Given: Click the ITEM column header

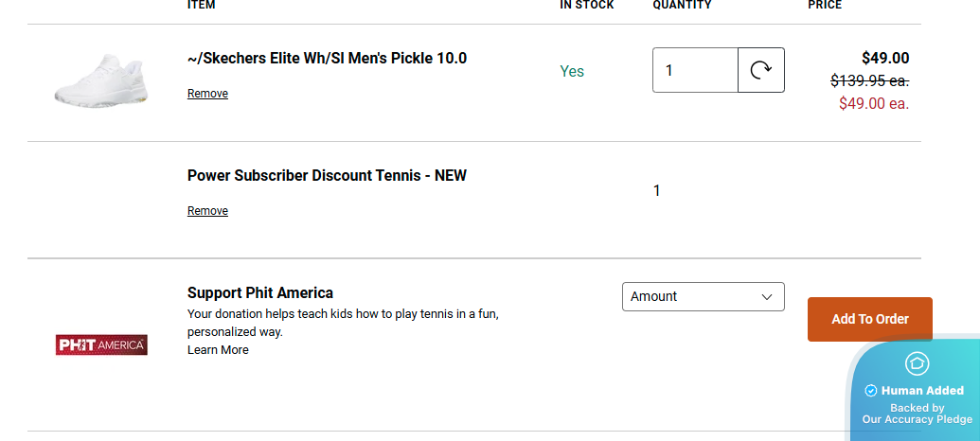Looking at the screenshot, I should pyautogui.click(x=202, y=5).
